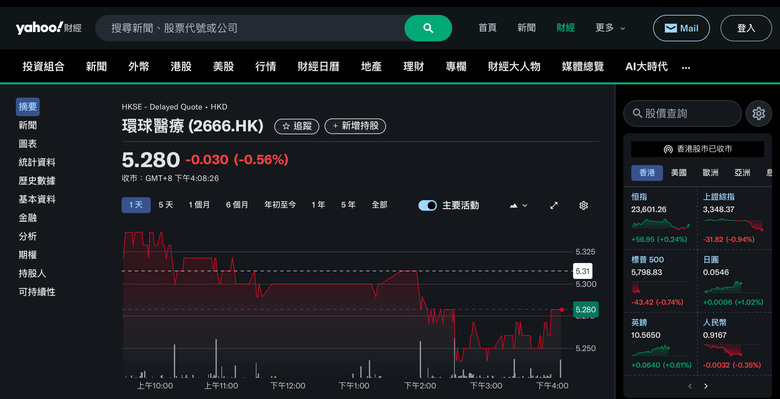
Task: Show next markets with right arrow
Action: tap(705, 386)
